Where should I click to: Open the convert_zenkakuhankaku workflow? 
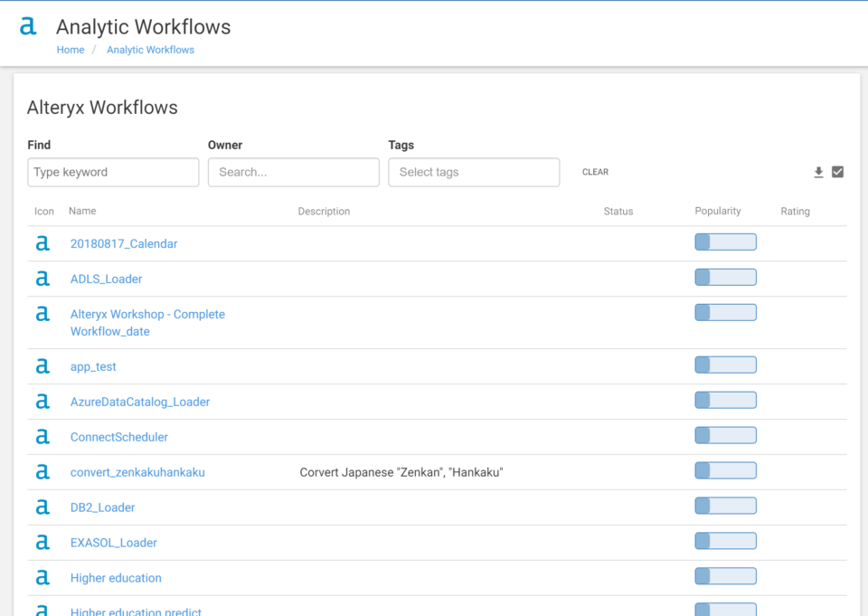tap(137, 472)
